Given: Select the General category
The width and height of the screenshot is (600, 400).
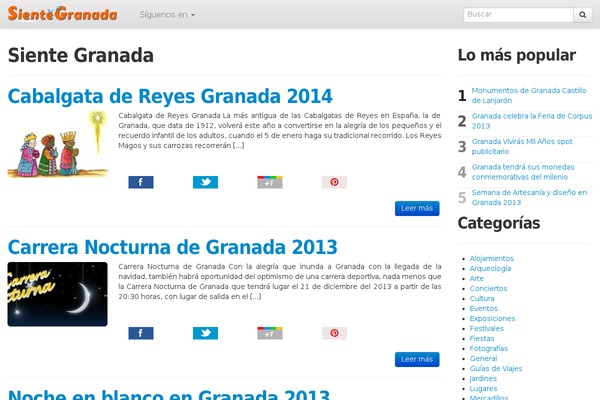Looking at the screenshot, I should (484, 358).
